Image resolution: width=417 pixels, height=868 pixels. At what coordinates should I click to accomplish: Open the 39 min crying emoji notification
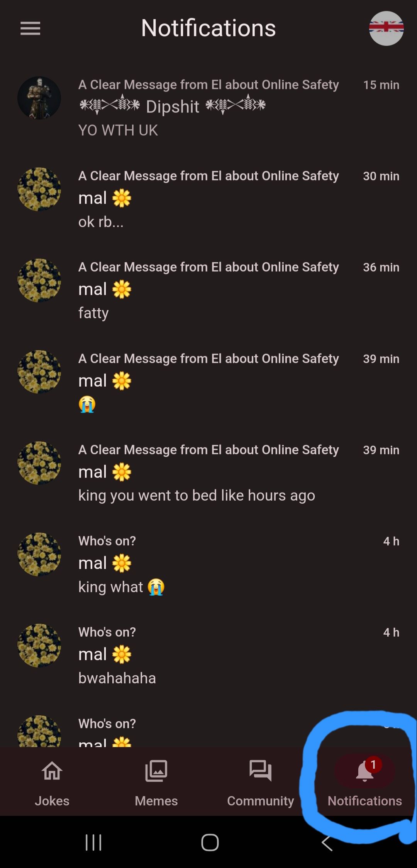point(208,381)
